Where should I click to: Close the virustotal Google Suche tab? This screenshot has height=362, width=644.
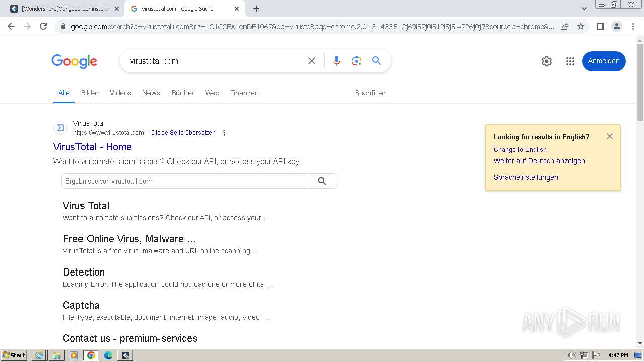pyautogui.click(x=237, y=9)
